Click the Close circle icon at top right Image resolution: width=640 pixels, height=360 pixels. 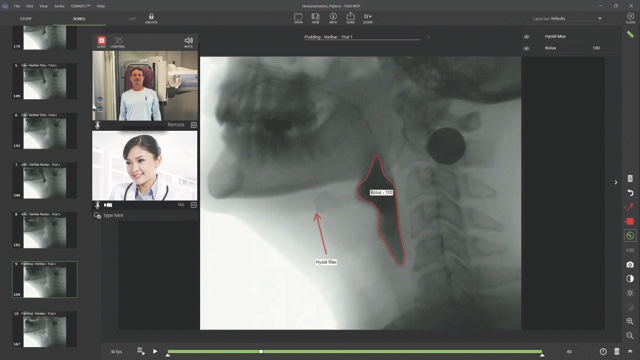[x=631, y=16]
